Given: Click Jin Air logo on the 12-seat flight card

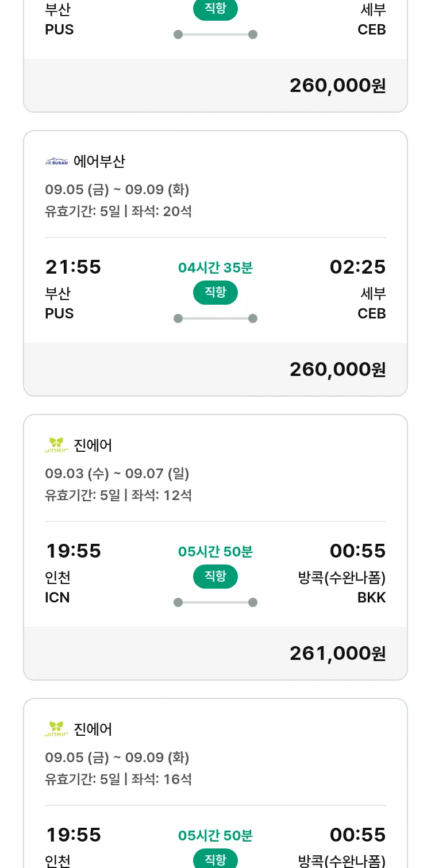Looking at the screenshot, I should coord(56,445).
